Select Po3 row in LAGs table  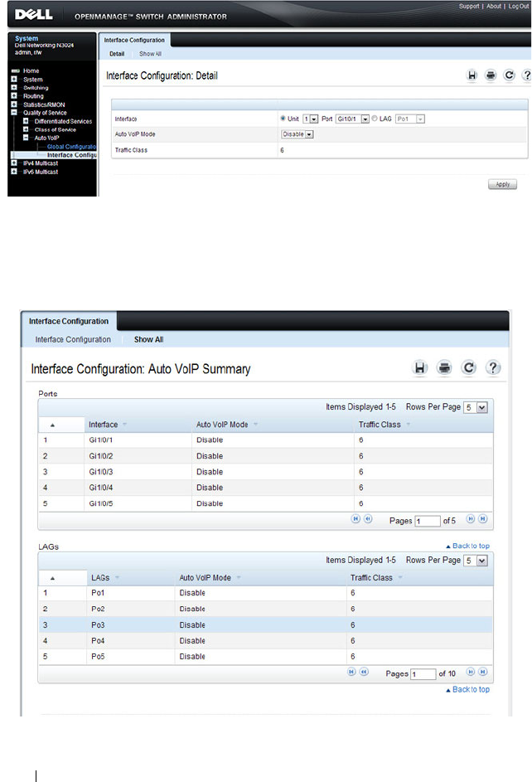[x=266, y=625]
